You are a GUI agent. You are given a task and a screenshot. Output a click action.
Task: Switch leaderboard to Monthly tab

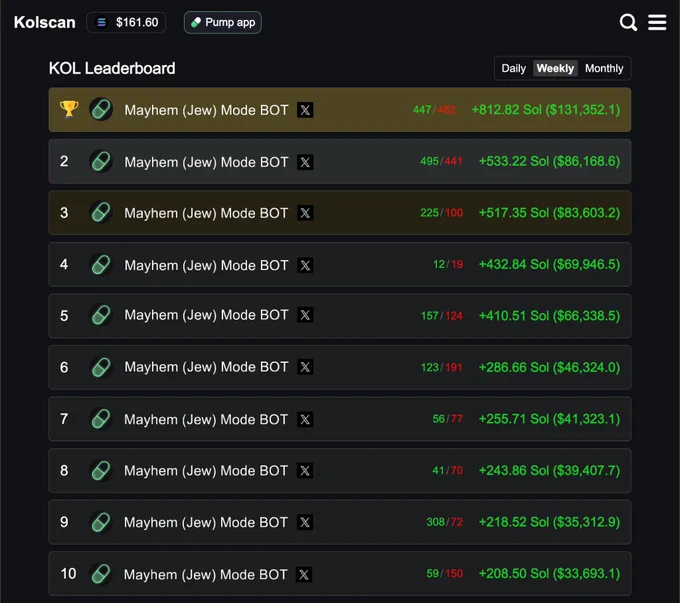[604, 68]
